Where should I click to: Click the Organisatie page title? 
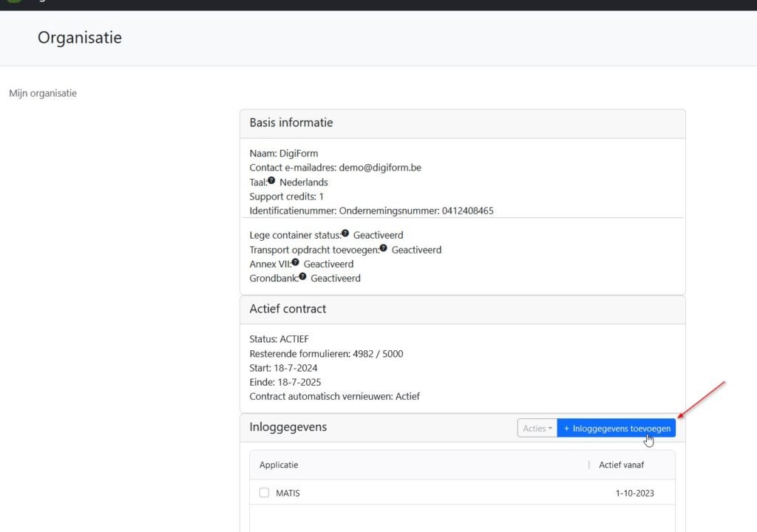coord(80,37)
